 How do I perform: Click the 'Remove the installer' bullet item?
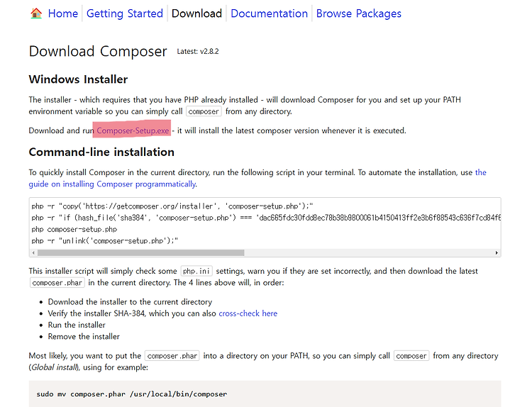point(84,337)
